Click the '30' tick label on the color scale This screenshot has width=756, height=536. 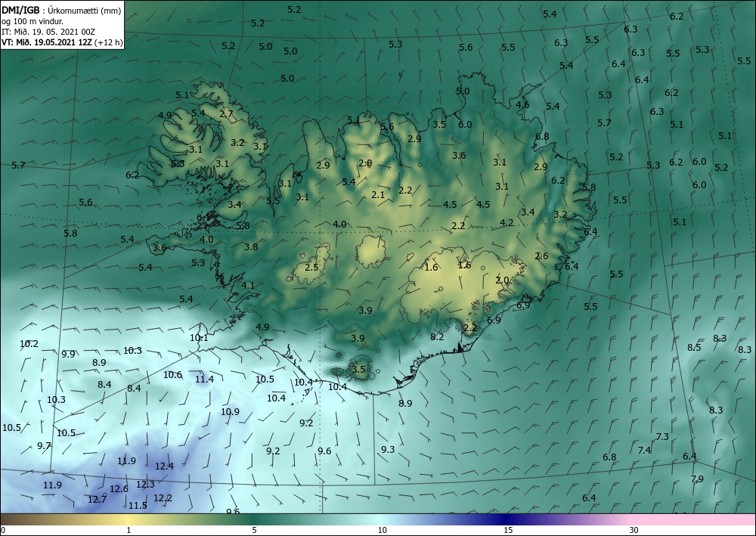click(634, 530)
